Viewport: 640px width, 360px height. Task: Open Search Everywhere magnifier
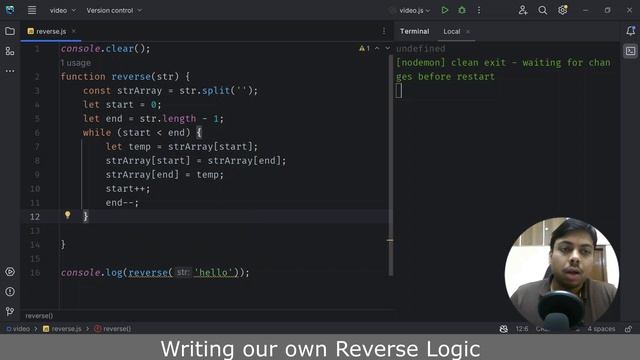click(x=542, y=10)
